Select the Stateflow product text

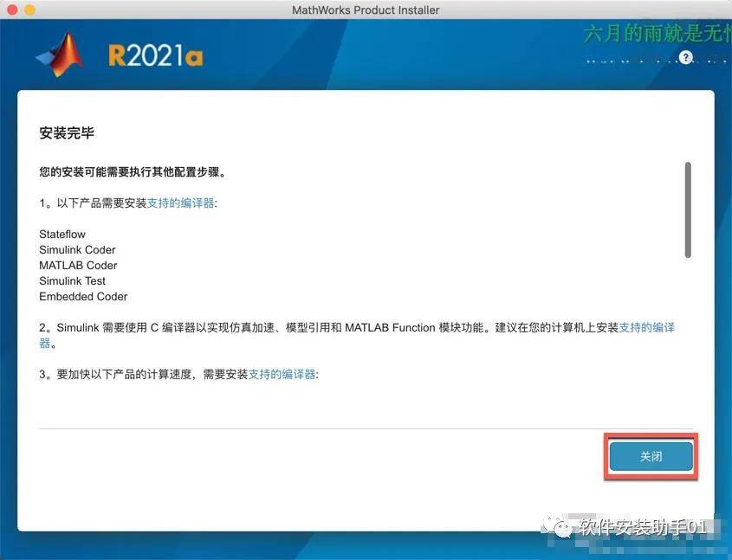(x=62, y=234)
